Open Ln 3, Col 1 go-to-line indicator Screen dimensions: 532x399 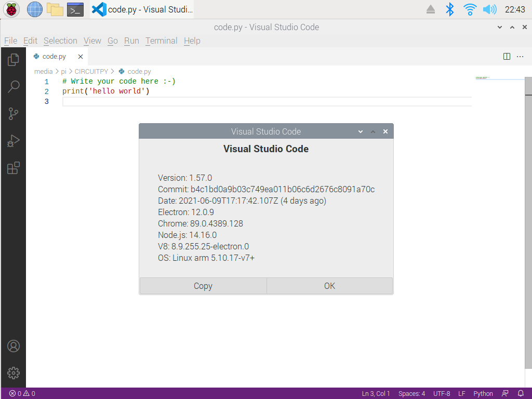[x=376, y=394]
